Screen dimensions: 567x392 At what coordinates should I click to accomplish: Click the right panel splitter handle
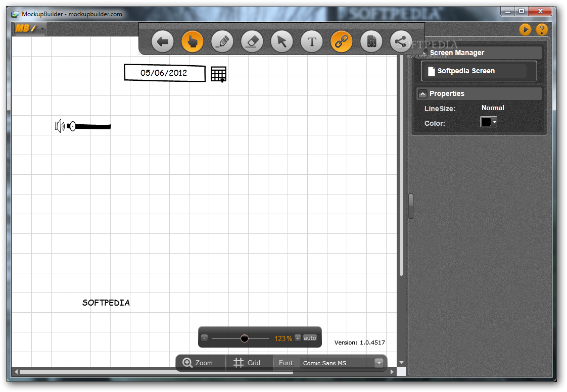coord(411,206)
